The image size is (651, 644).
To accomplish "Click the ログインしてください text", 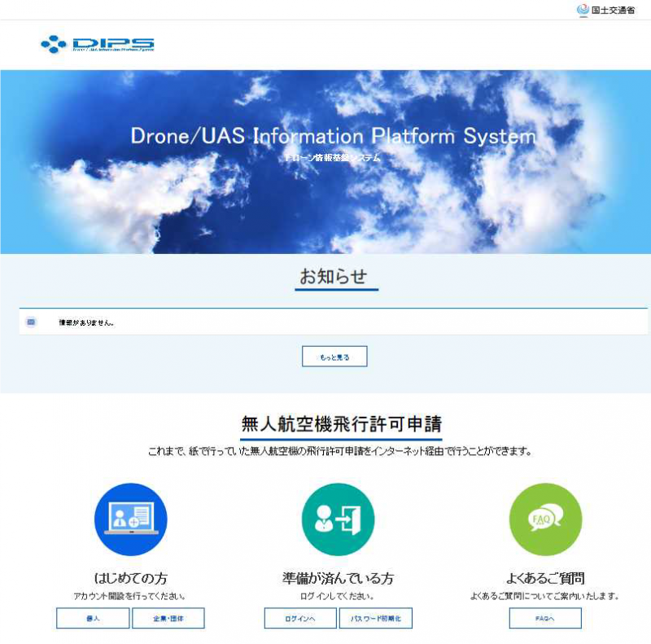I will 337,596.
